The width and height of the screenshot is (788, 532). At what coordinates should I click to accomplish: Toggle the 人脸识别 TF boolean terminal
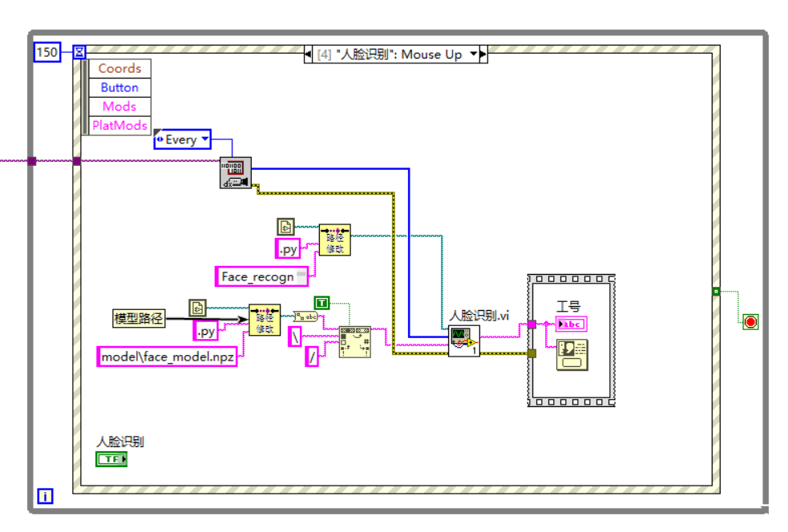click(x=111, y=458)
